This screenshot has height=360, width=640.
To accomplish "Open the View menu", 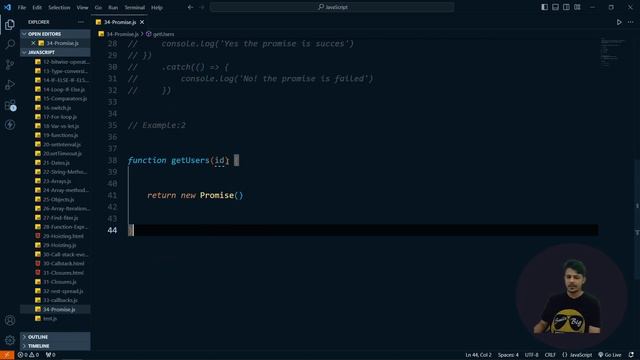I will point(82,7).
